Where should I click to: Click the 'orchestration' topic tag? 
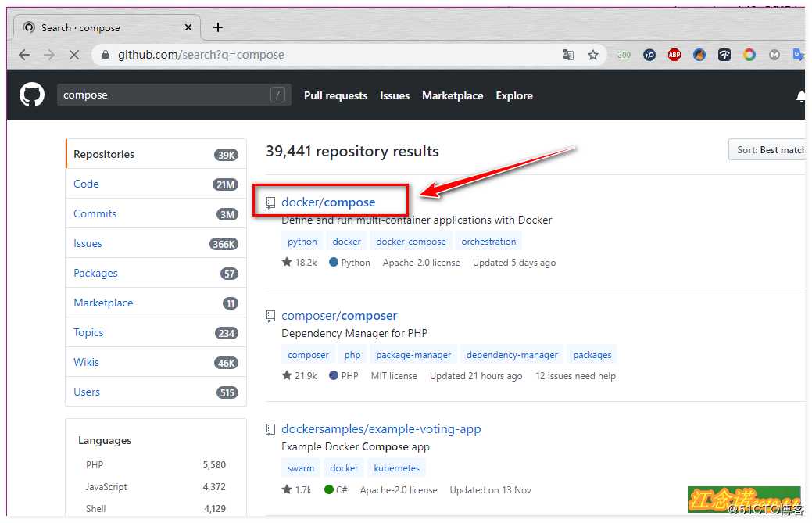pos(488,242)
